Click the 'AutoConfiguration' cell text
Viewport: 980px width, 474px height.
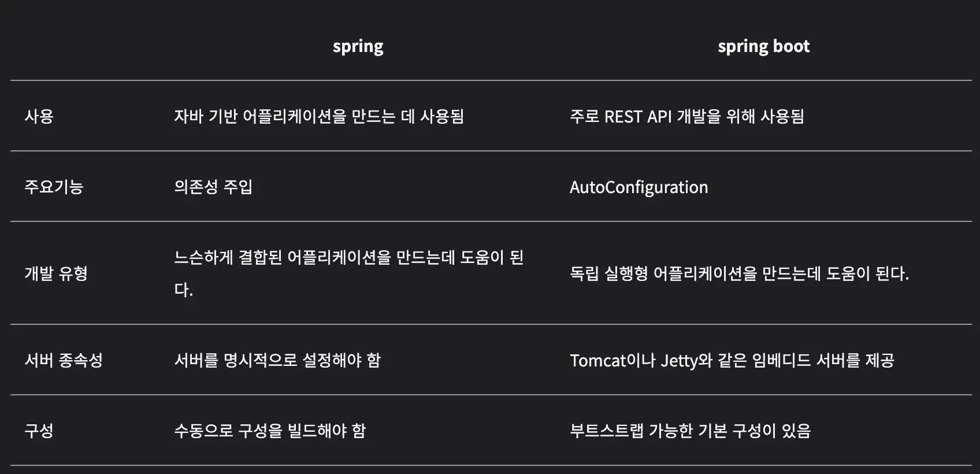pyautogui.click(x=639, y=187)
